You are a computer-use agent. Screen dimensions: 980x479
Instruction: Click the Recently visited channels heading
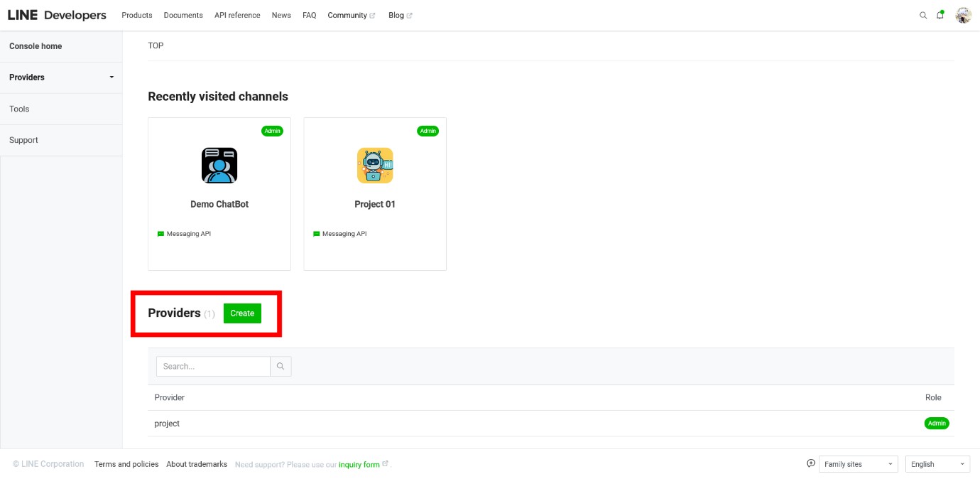(x=218, y=97)
